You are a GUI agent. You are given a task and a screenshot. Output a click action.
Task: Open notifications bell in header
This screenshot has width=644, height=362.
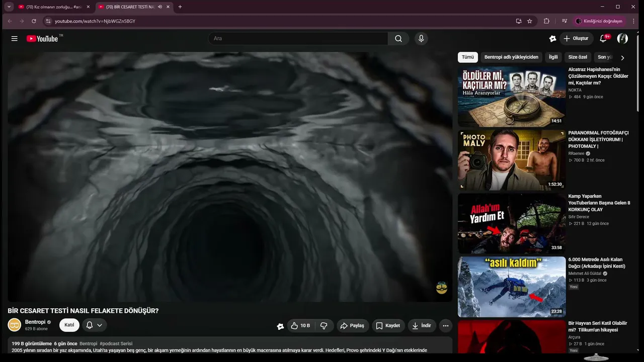[603, 39]
